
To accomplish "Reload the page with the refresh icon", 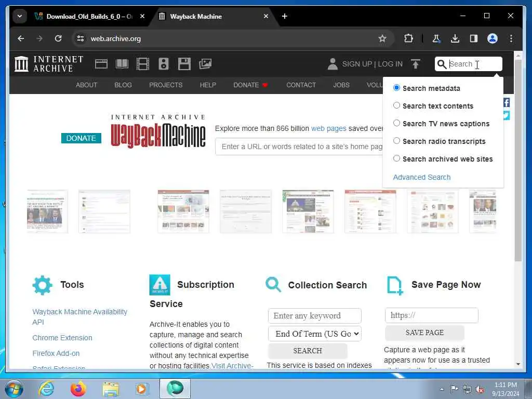I will pyautogui.click(x=58, y=38).
